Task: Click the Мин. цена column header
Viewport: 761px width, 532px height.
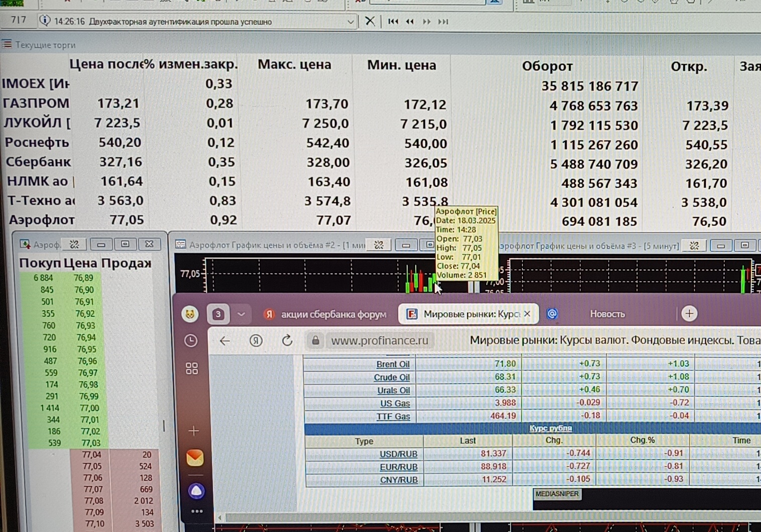Action: [x=401, y=65]
